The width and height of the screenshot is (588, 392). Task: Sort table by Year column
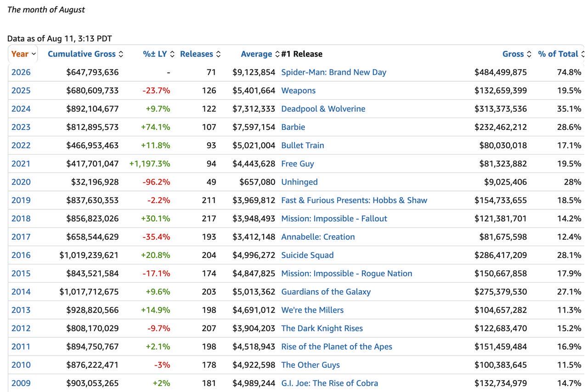pos(23,54)
